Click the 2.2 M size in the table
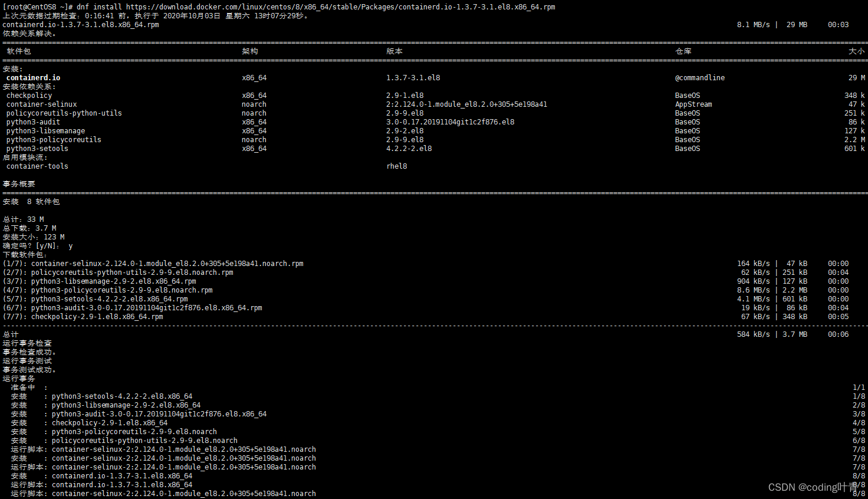The height and width of the screenshot is (499, 868). pos(854,140)
